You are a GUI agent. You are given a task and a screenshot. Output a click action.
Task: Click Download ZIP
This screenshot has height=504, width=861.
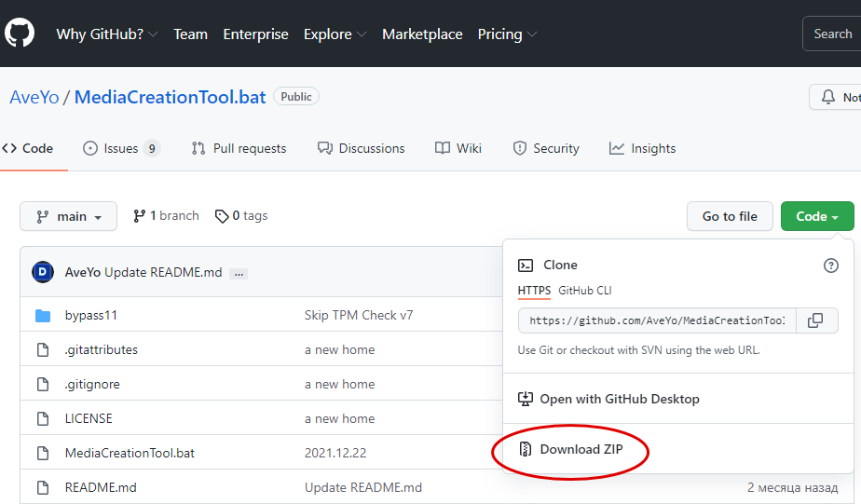(x=581, y=449)
